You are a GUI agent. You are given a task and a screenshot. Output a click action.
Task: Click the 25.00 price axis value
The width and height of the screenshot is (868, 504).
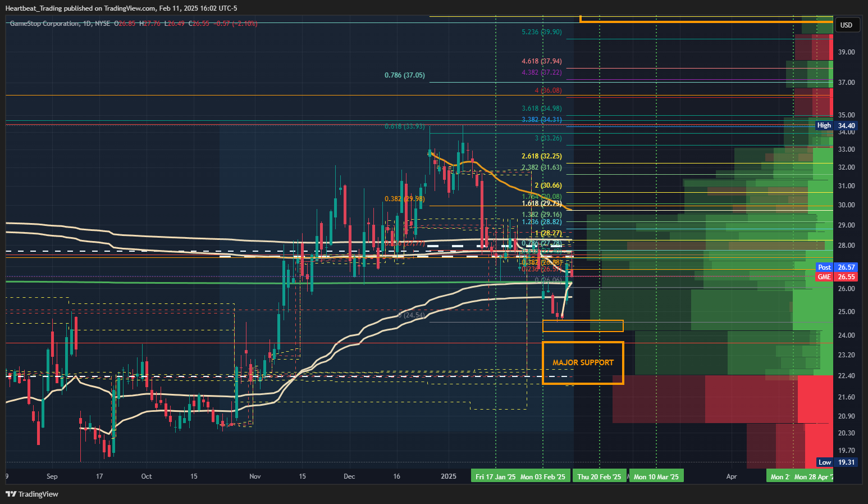coord(846,312)
